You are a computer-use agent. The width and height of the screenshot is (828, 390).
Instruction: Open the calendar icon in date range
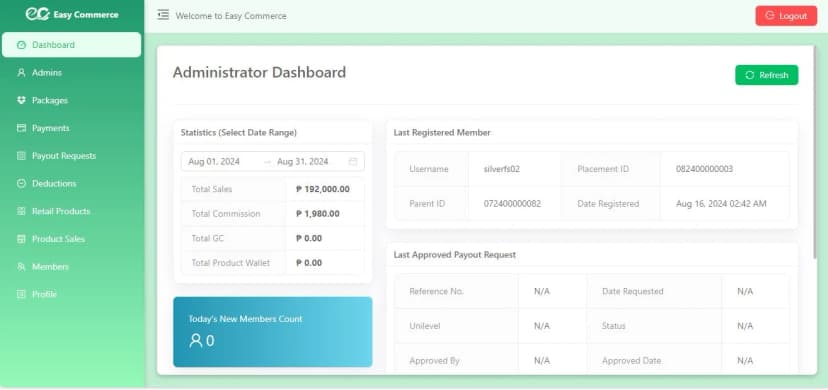click(x=353, y=161)
